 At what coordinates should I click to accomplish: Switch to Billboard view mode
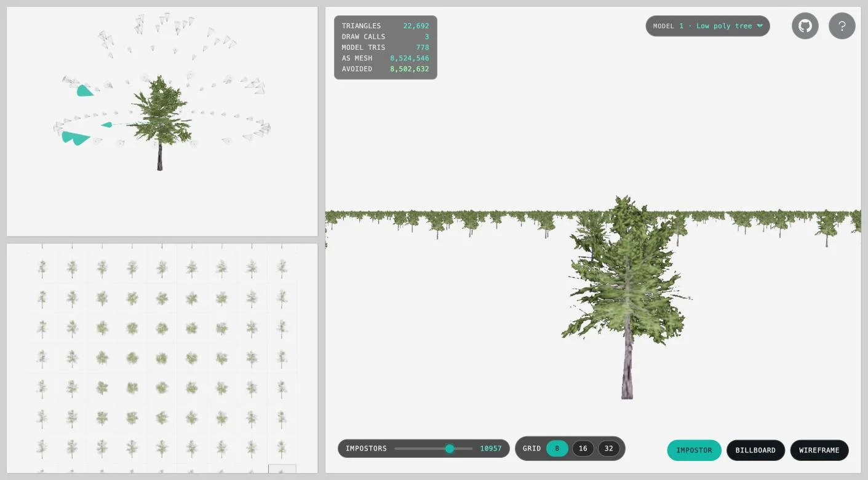click(x=755, y=450)
